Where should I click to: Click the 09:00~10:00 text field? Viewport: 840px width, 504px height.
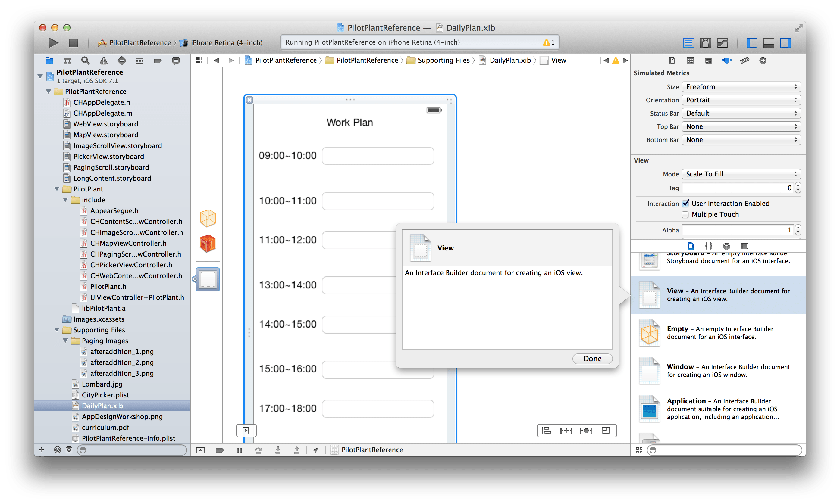[x=378, y=156]
